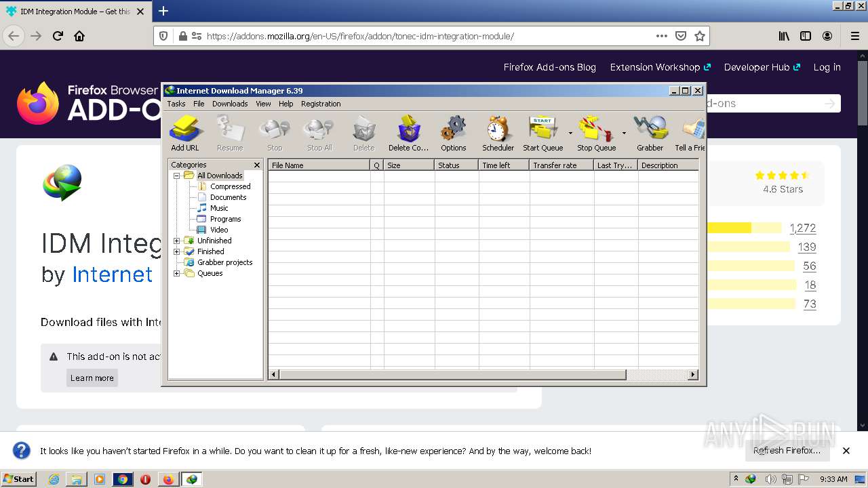The image size is (868, 488).
Task: Open Chrome from the taskbar
Action: (122, 479)
